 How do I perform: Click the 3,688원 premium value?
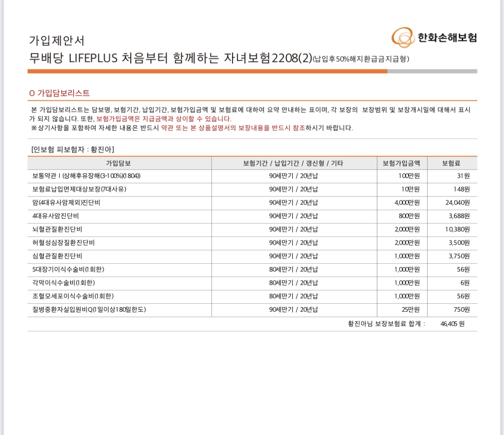[459, 216]
